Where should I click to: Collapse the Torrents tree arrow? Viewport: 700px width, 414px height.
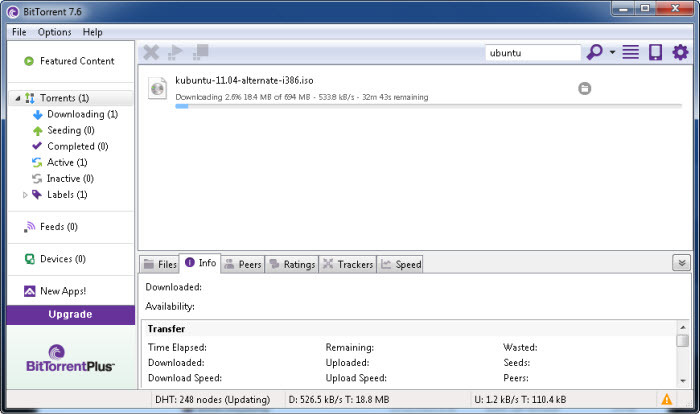tap(17, 98)
